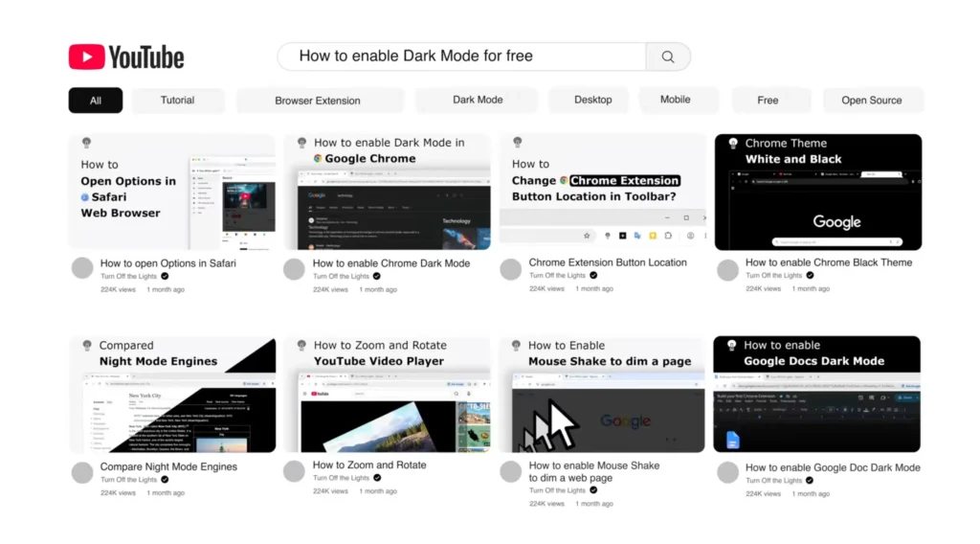Click channel name under How to Zoom and Rotate
This screenshot has width=980, height=544.
point(342,478)
